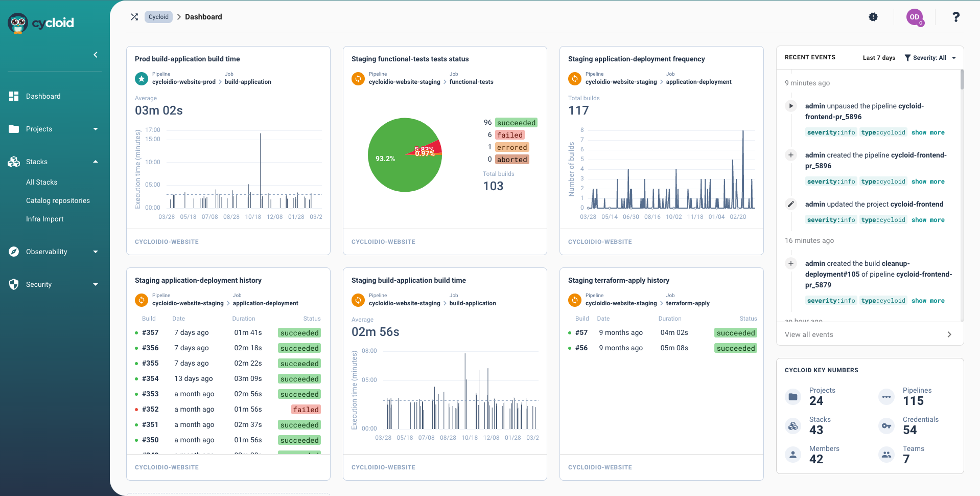Click the Stacks icon in sidebar
Image resolution: width=980 pixels, height=496 pixels.
click(x=14, y=162)
